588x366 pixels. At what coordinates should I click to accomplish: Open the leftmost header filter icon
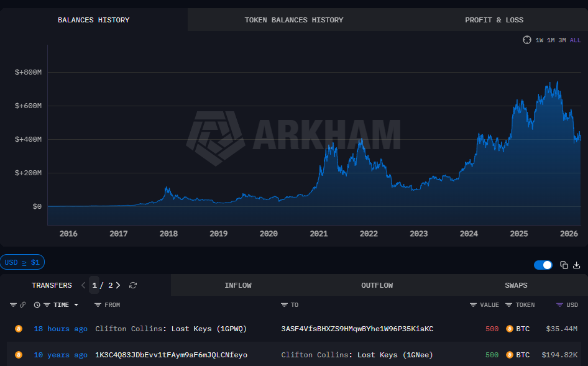click(x=13, y=305)
